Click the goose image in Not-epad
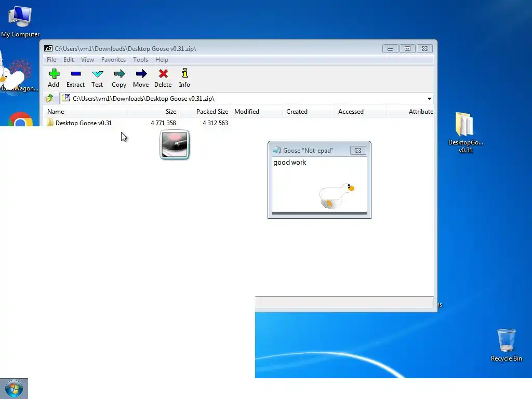The width and height of the screenshot is (532, 399). coord(336,195)
